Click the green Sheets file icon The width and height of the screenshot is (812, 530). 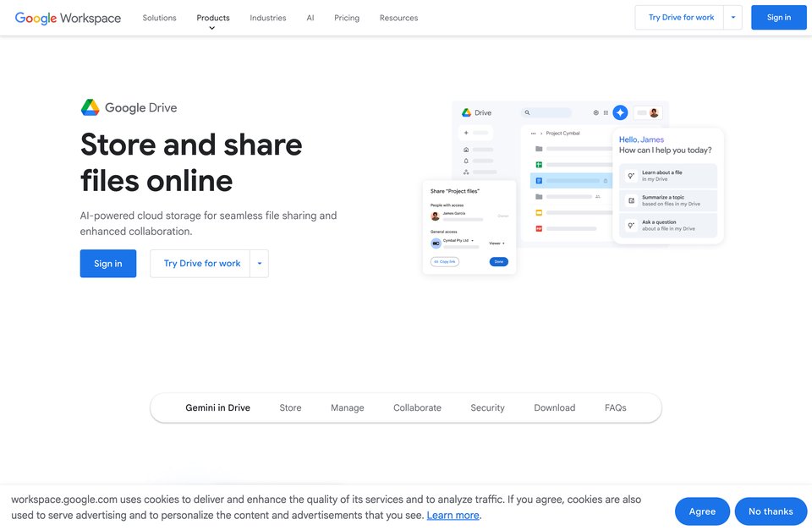coord(539,165)
